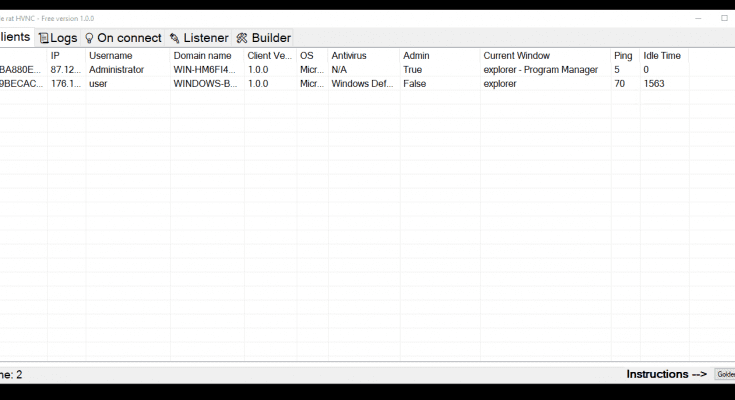Select the Administrator row

(116, 70)
